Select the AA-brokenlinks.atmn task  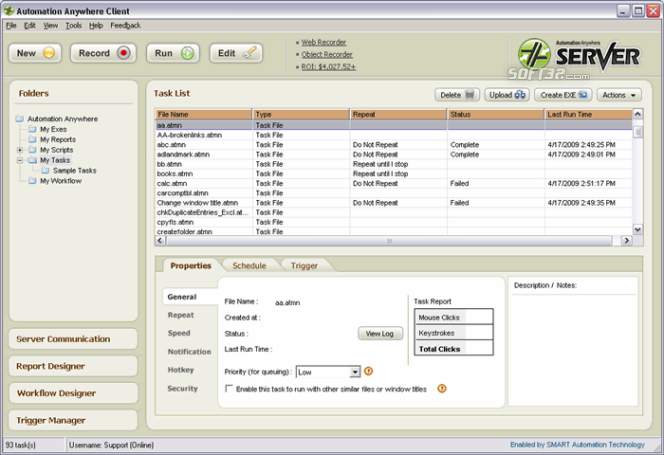(394, 135)
